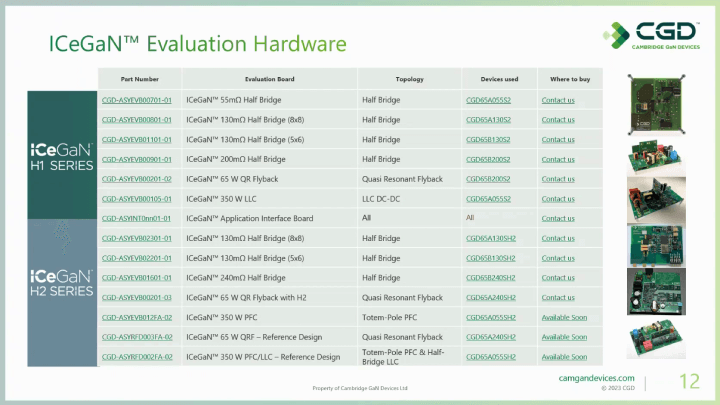Click Contact us for 240mΩ Half Bridge board
The image size is (720, 405).
tap(558, 278)
